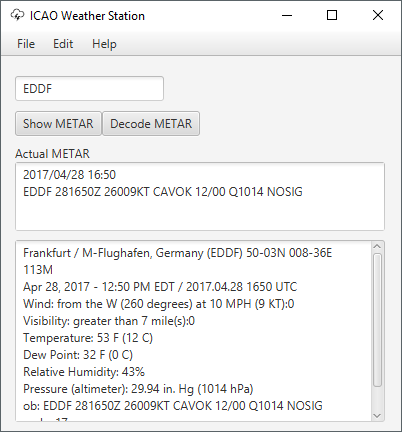The image size is (402, 432).
Task: Click the ICAO Weather Station cloud icon
Action: click(x=17, y=15)
